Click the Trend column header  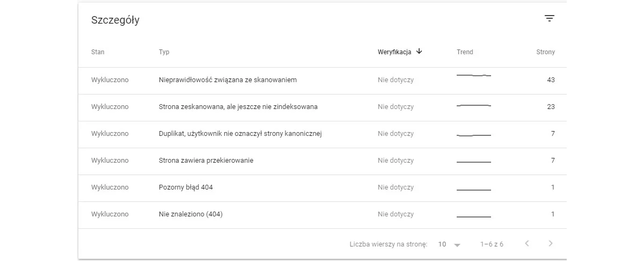coord(465,52)
